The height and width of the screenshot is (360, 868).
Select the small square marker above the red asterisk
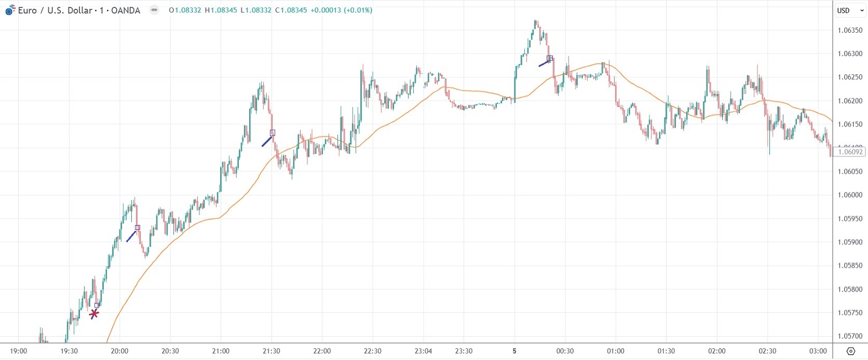(97, 305)
